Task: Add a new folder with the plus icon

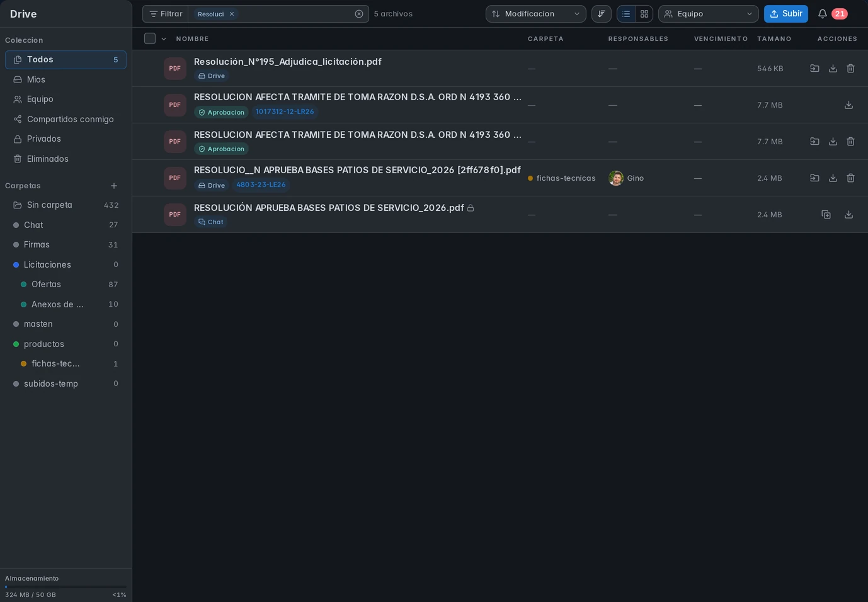Action: 114,186
